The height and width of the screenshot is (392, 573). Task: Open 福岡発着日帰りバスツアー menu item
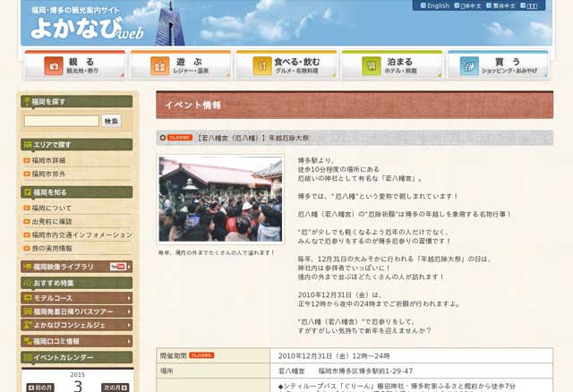click(76, 311)
